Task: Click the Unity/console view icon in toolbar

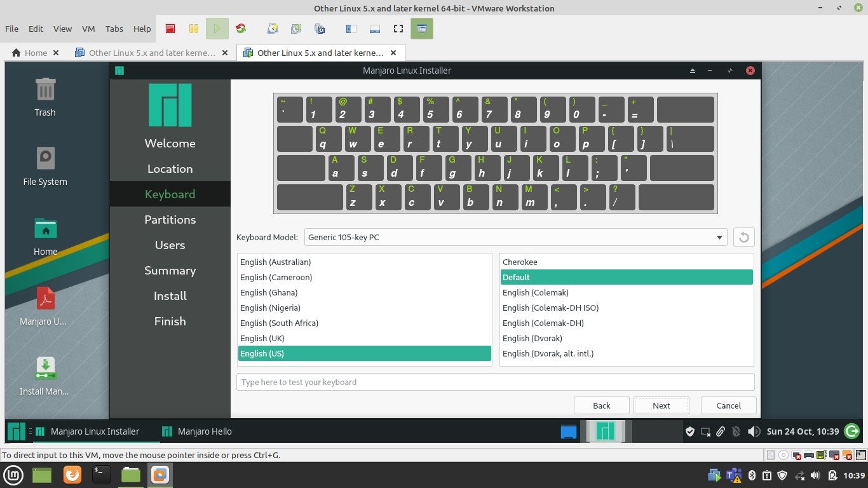Action: 421,29
